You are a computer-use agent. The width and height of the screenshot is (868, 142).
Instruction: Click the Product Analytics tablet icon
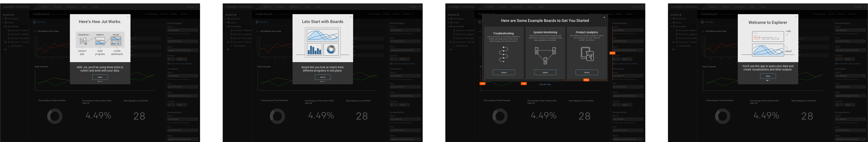point(587,54)
